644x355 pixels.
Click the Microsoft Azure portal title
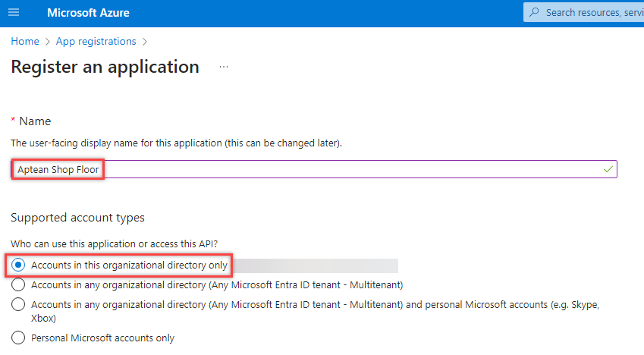pos(88,13)
